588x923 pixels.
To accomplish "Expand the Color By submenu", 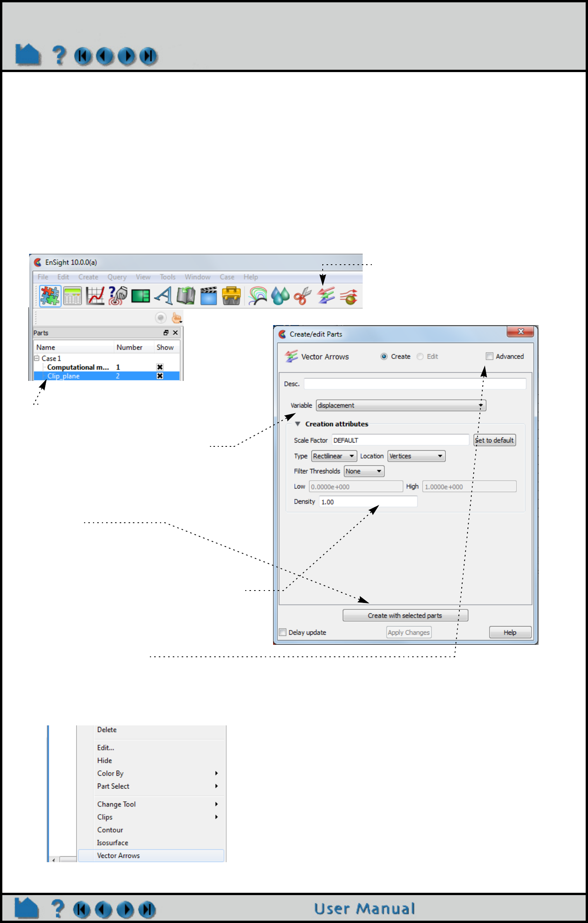I will pyautogui.click(x=151, y=773).
